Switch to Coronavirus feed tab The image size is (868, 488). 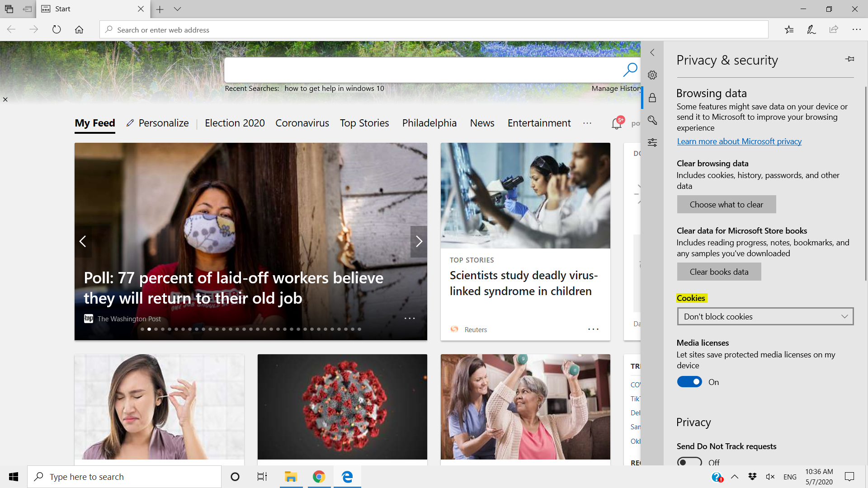pos(302,123)
